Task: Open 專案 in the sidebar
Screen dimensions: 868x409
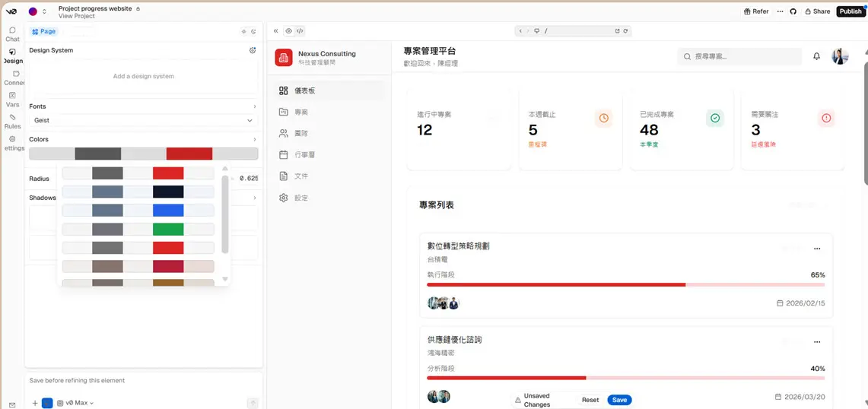Action: 329,112
